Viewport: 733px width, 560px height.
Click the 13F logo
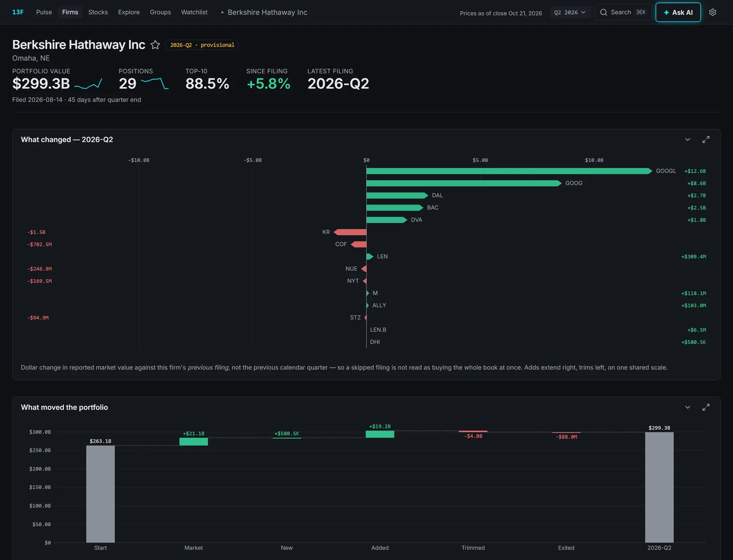[x=18, y=12]
